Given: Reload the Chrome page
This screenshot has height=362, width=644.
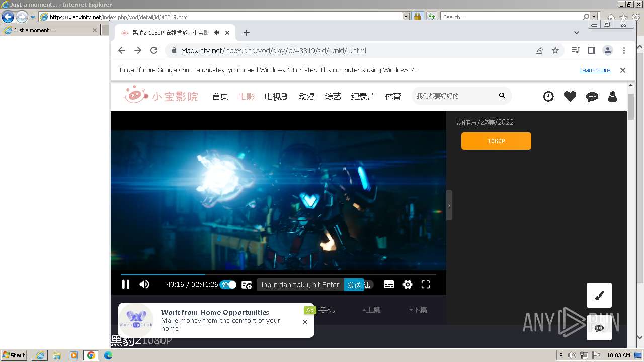Looking at the screenshot, I should (154, 50).
